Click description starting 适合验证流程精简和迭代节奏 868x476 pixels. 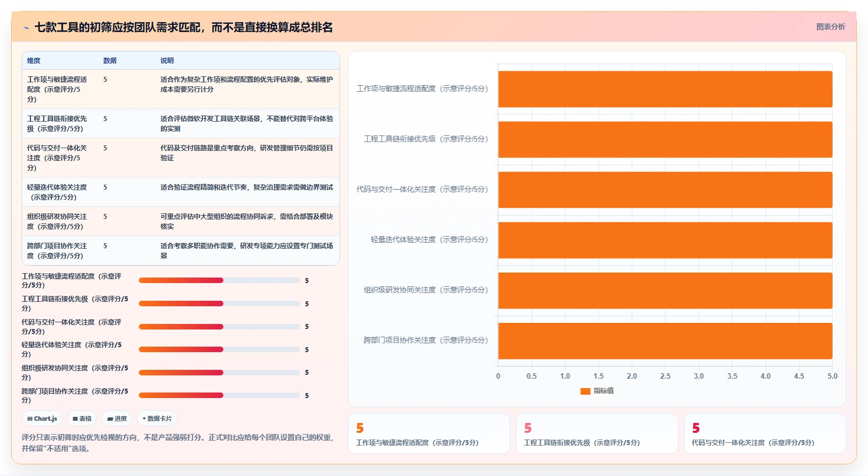tap(247, 187)
